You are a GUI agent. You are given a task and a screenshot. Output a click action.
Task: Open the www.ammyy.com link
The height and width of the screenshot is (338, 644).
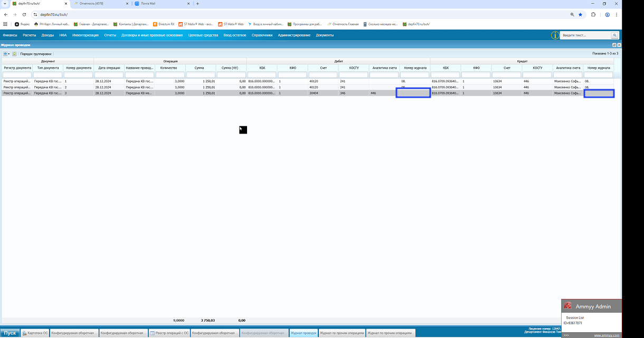tap(606, 335)
